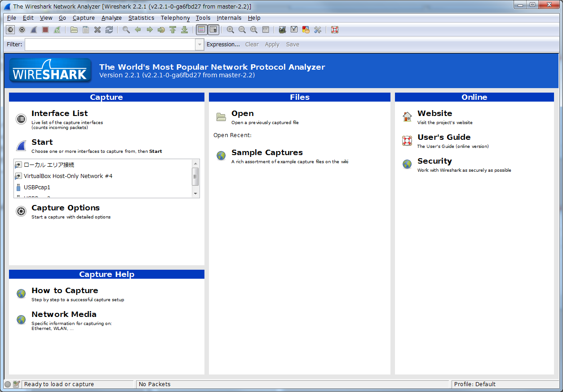This screenshot has height=392, width=563.
Task: Click the interface list scrollbar down arrow
Action: pyautogui.click(x=195, y=193)
